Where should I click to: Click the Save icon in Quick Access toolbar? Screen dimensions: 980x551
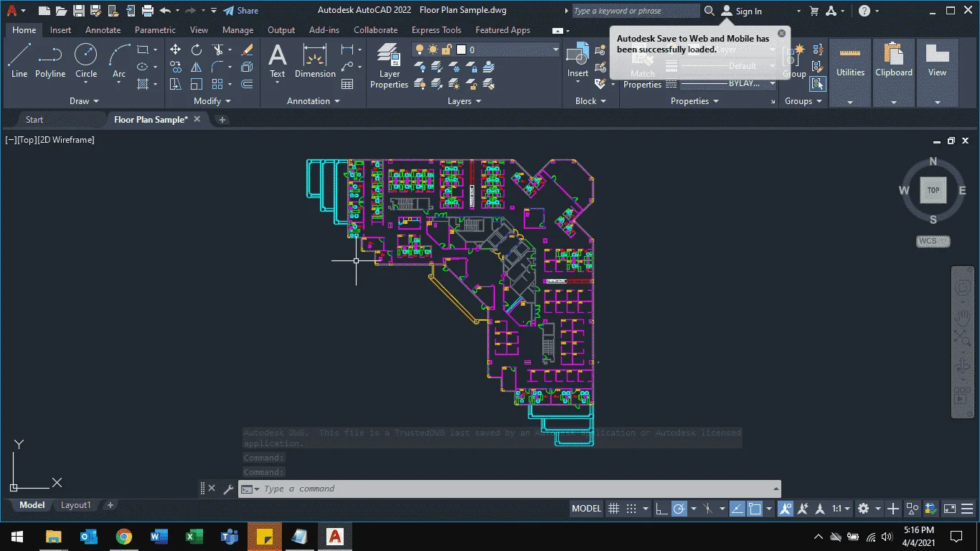(79, 11)
